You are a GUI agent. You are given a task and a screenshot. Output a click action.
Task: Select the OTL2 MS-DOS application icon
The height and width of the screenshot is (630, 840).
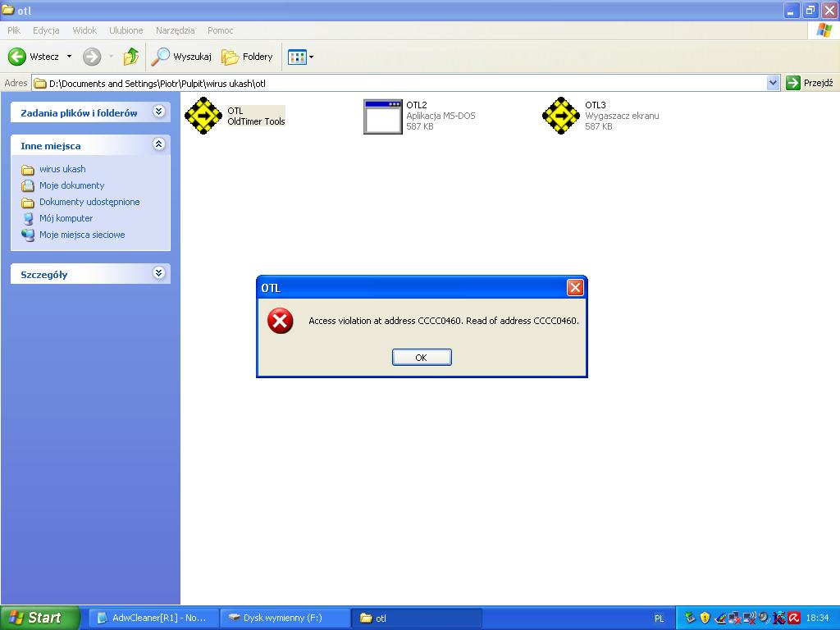click(382, 116)
